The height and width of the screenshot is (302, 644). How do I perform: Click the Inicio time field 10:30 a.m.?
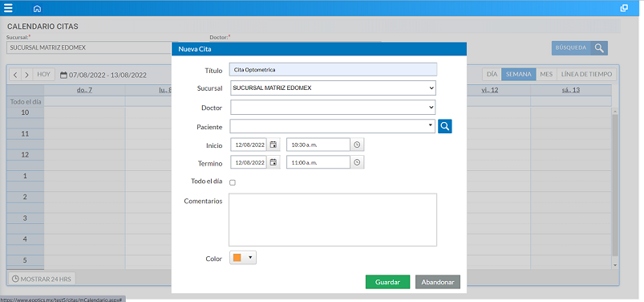click(318, 145)
